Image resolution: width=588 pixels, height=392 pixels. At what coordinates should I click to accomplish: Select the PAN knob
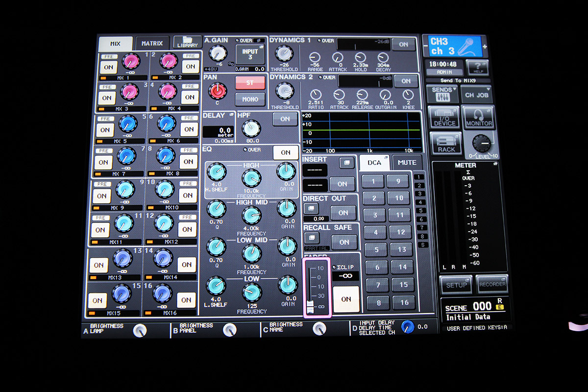tap(217, 91)
